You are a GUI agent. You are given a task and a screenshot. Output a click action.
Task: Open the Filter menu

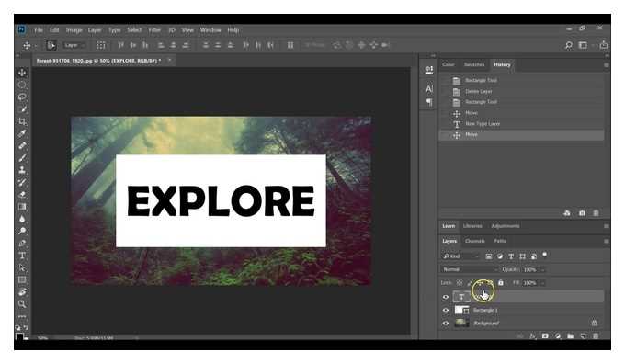point(154,30)
